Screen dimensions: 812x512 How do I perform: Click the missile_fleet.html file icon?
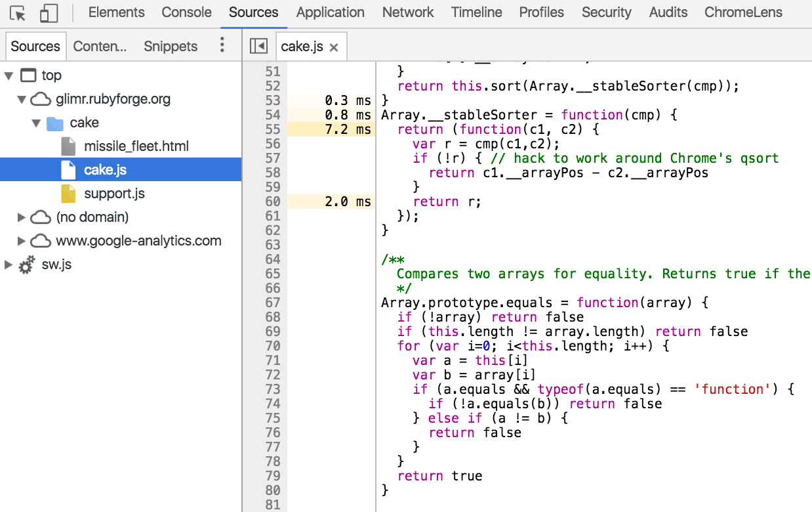[x=68, y=146]
